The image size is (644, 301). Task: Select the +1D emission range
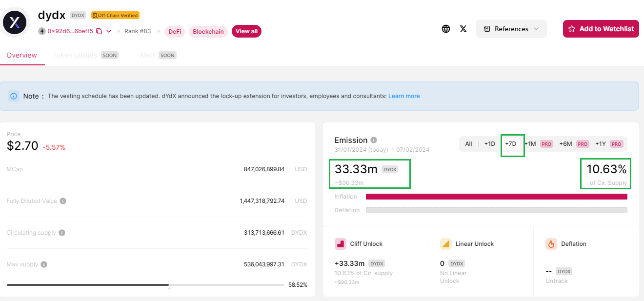click(489, 144)
